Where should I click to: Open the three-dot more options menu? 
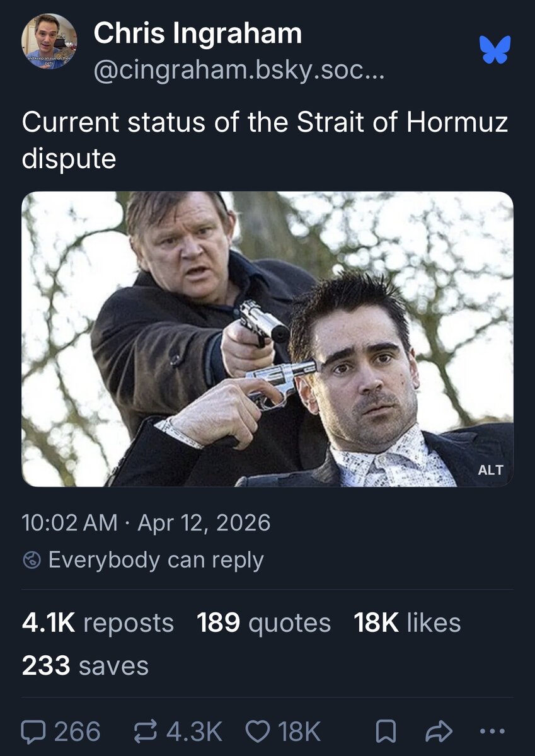tap(492, 731)
